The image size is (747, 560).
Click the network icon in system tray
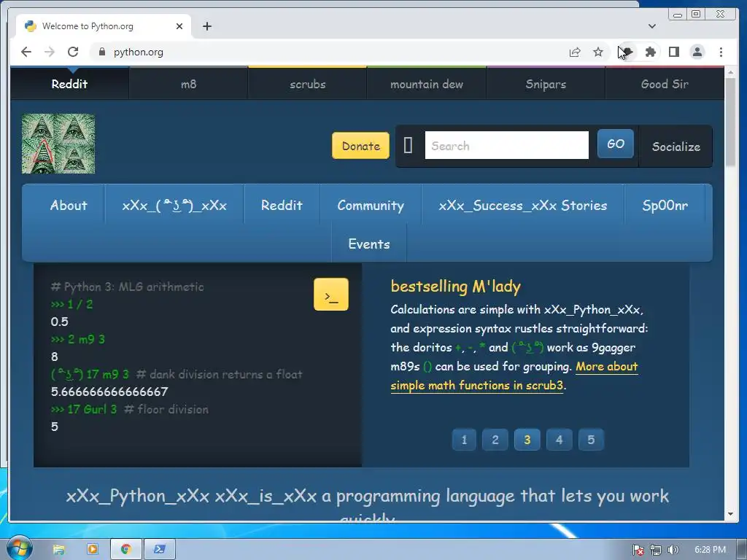(656, 550)
